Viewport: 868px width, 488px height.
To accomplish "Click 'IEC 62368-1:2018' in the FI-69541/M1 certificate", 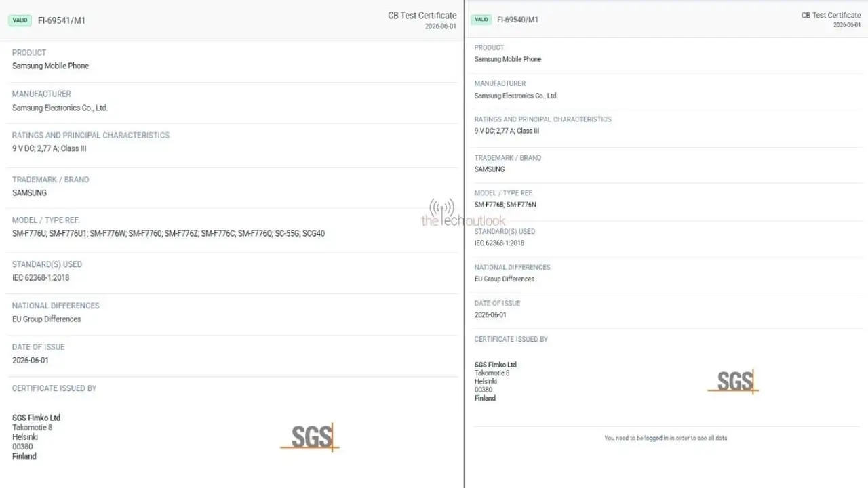I will 41,277.
